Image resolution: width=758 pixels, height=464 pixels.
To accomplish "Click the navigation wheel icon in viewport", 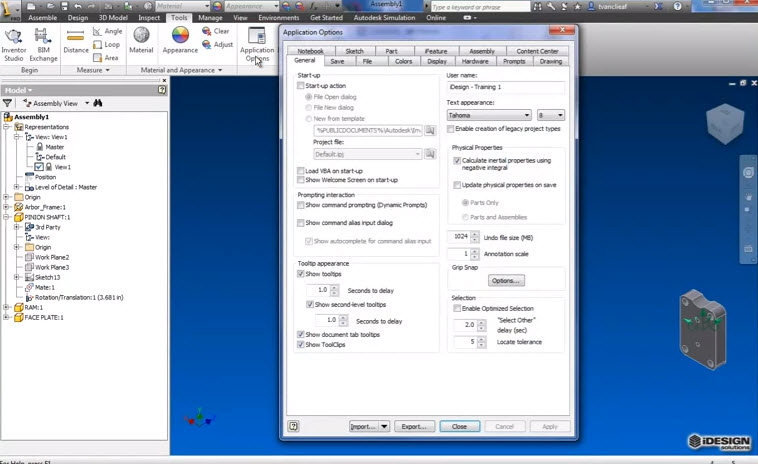I will 748,173.
